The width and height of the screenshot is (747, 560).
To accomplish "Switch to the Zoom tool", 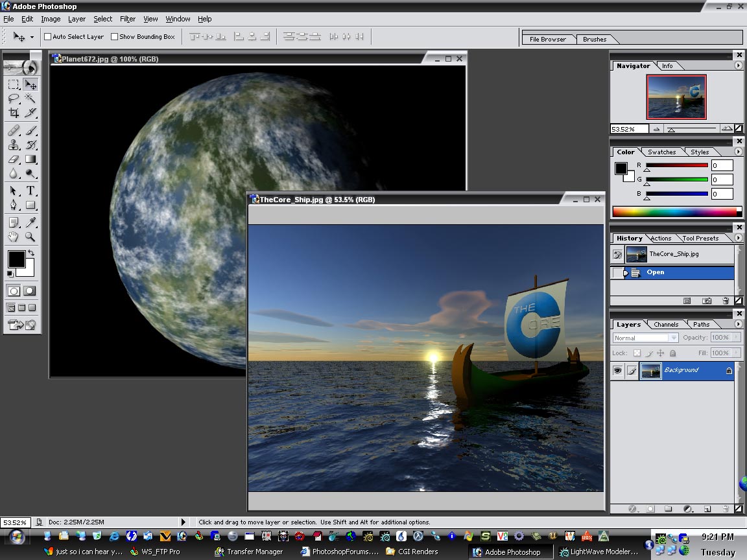I will coord(30,237).
